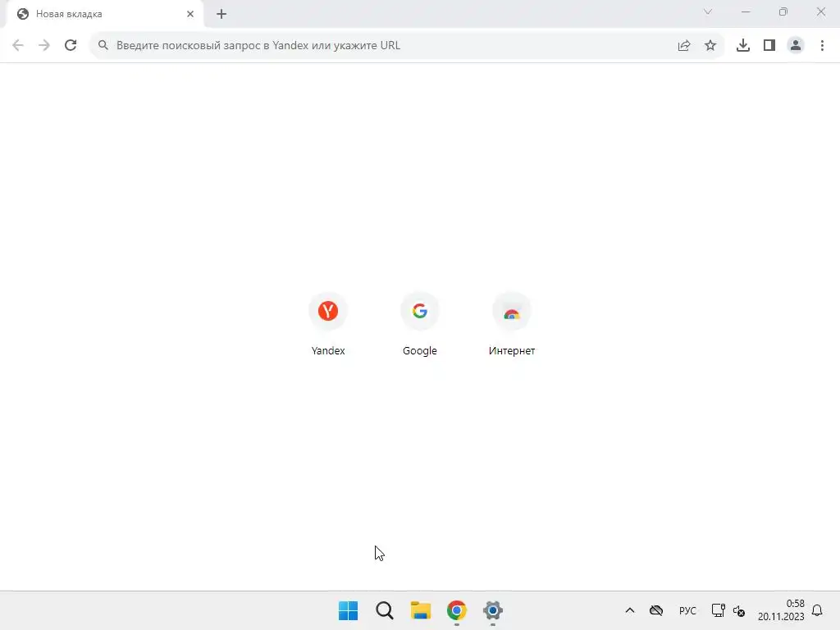Open Settings gear in taskbar
The height and width of the screenshot is (630, 840).
[x=493, y=610]
